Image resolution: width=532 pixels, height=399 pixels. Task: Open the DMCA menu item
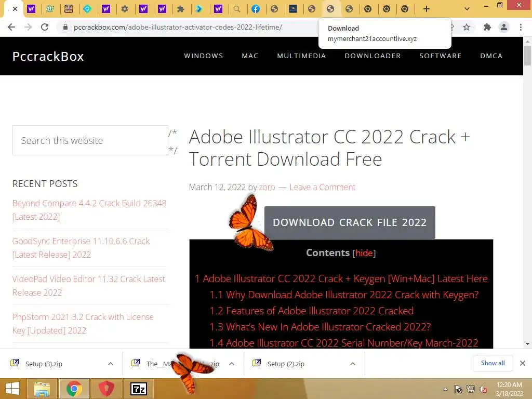pyautogui.click(x=491, y=56)
